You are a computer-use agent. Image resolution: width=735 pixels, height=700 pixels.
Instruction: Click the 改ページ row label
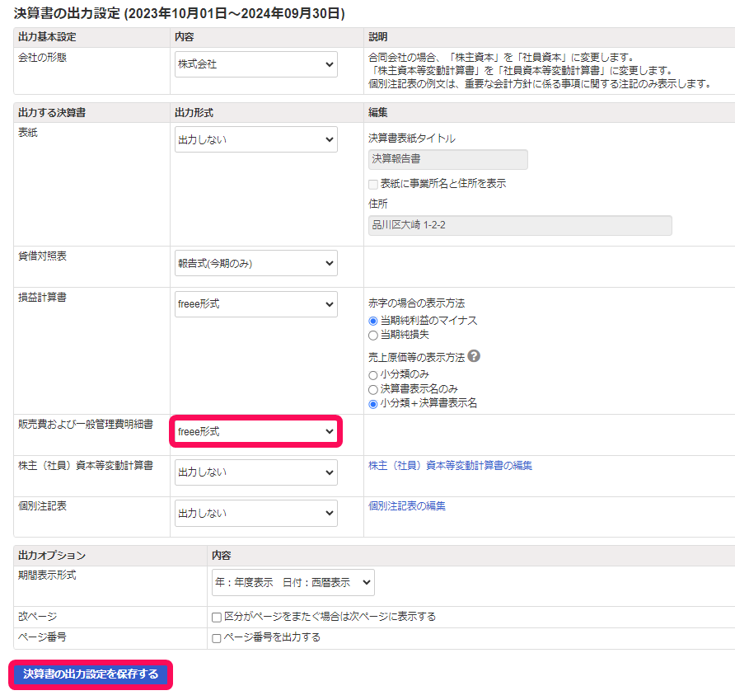38,617
